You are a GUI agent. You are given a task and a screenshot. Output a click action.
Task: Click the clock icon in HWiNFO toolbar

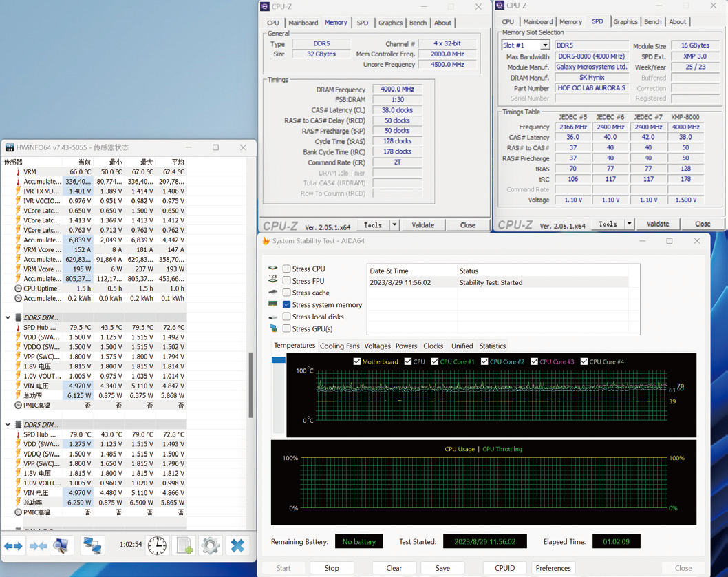[x=158, y=545]
